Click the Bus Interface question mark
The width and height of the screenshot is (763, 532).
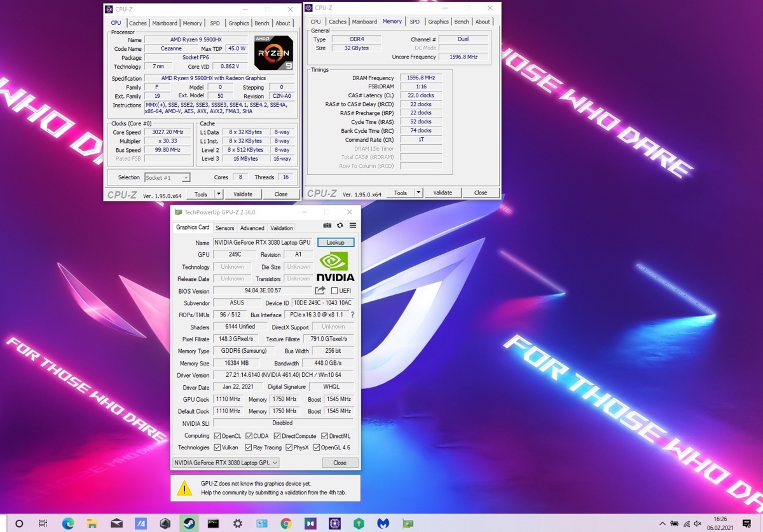tap(352, 315)
